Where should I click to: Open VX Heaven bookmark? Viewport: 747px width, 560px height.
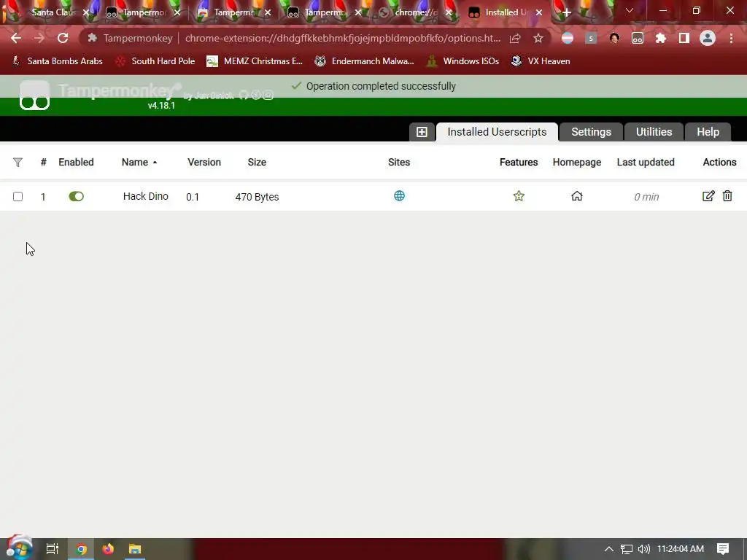coord(541,61)
